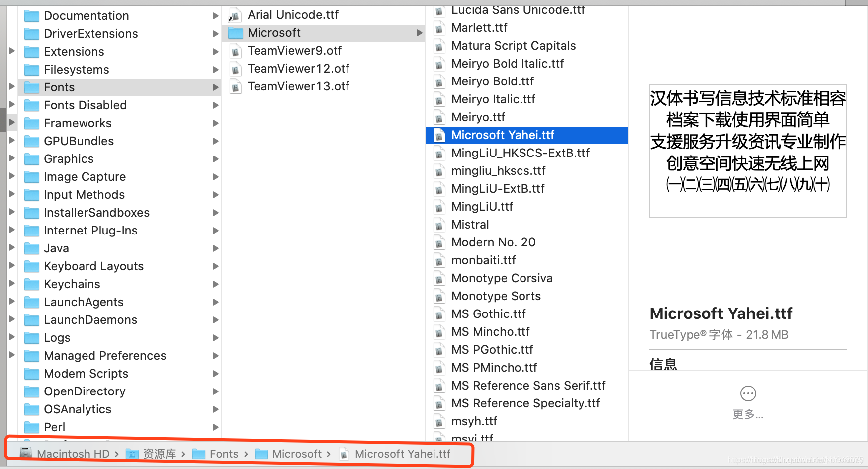Image resolution: width=868 pixels, height=469 pixels.
Task: Expand the Microsoft folder arrow
Action: (420, 33)
